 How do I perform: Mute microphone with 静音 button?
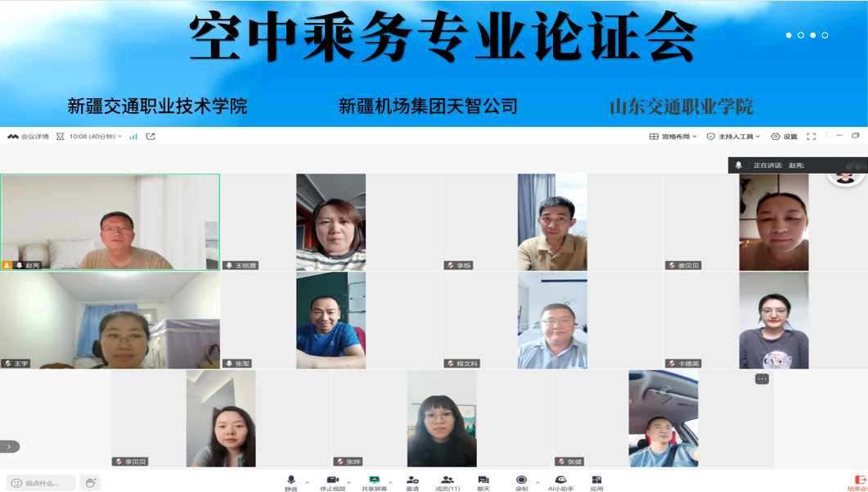click(x=290, y=482)
